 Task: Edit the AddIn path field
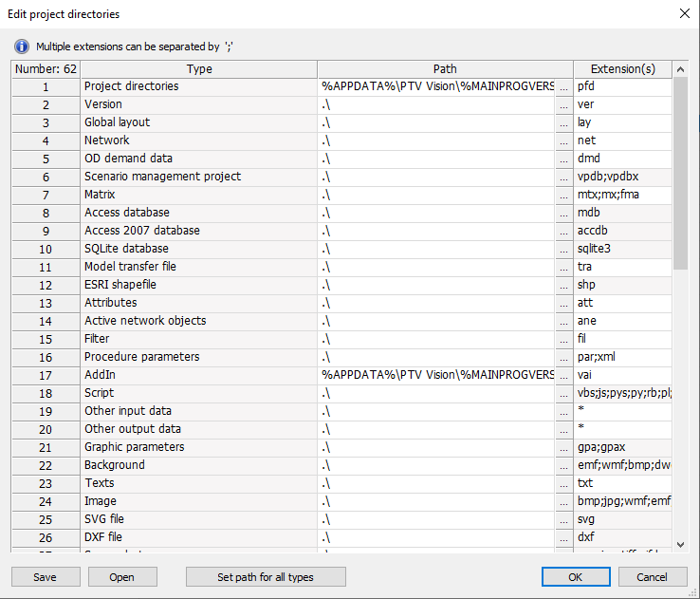[436, 375]
